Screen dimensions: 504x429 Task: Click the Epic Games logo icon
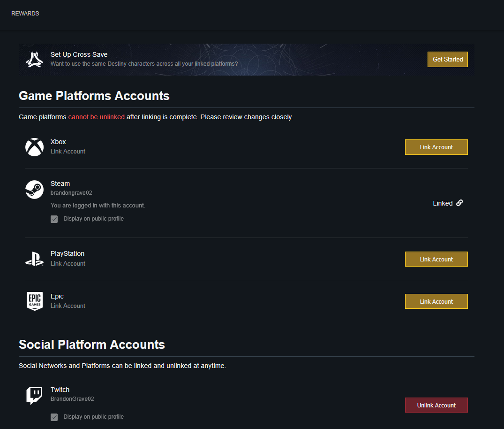[34, 301]
